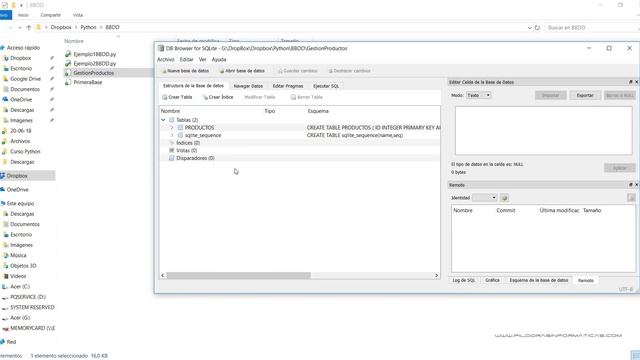Close the Editar Celda de la Base de Datos panel
Screen dimensions: 640x360
pyautogui.click(x=636, y=82)
